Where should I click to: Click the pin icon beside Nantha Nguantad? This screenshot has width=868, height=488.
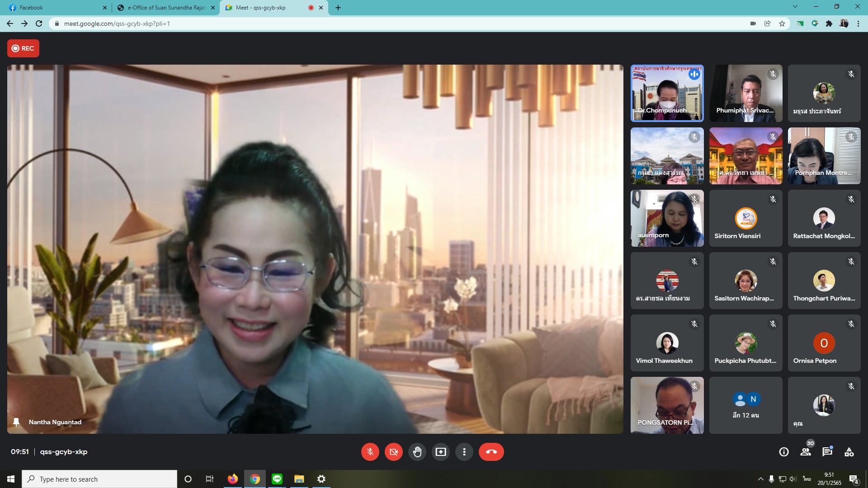coord(16,422)
